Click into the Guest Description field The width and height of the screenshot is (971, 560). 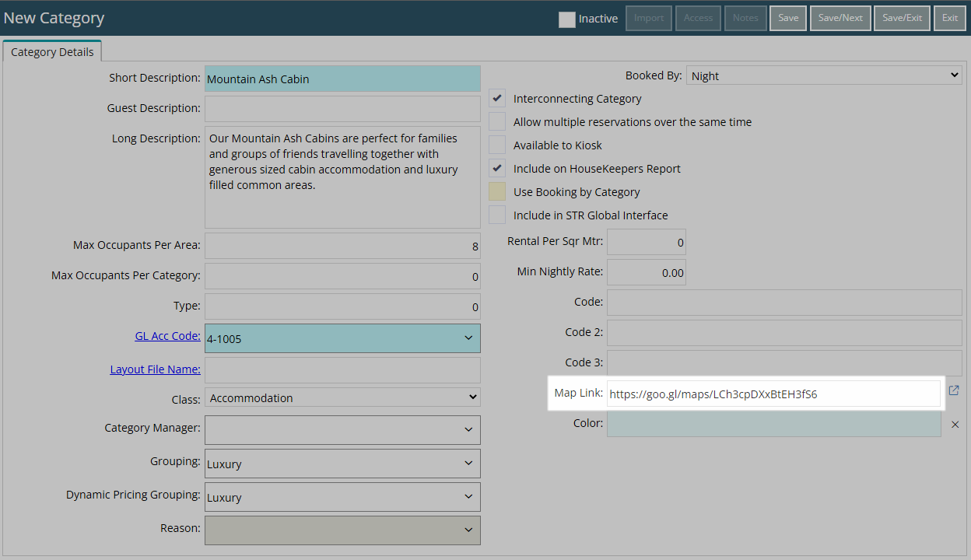[x=342, y=109]
